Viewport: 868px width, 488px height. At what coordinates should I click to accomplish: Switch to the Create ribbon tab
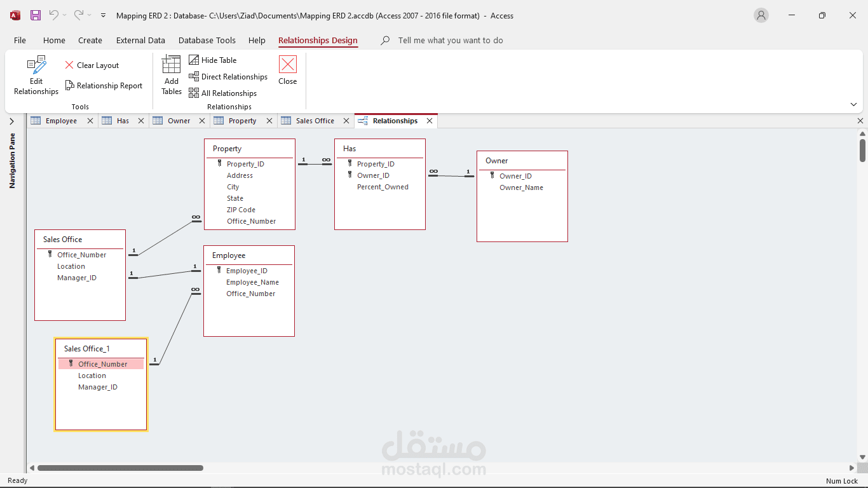click(90, 40)
